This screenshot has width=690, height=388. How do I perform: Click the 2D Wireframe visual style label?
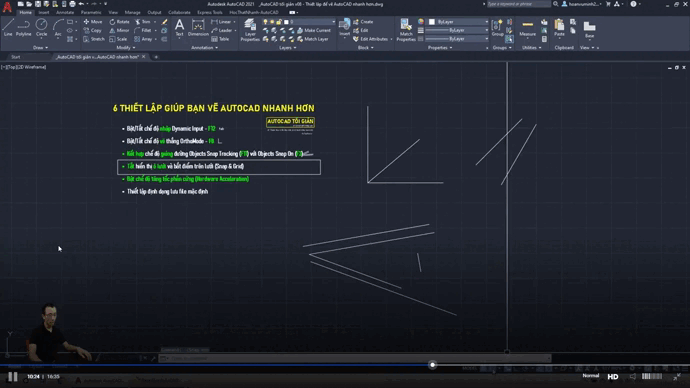click(x=32, y=67)
